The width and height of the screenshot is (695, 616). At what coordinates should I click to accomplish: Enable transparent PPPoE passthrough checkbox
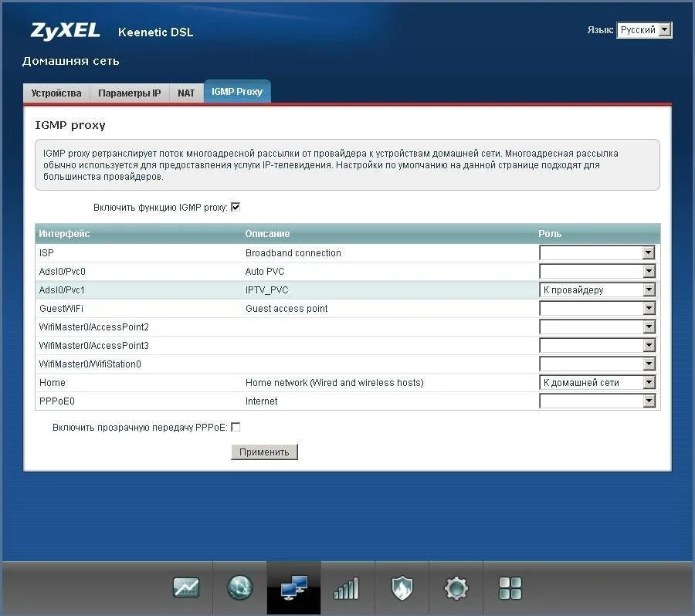(x=236, y=427)
